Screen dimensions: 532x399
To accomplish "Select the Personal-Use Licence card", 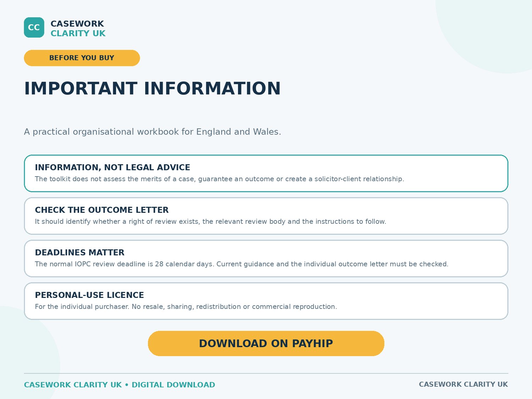I will [x=266, y=301].
